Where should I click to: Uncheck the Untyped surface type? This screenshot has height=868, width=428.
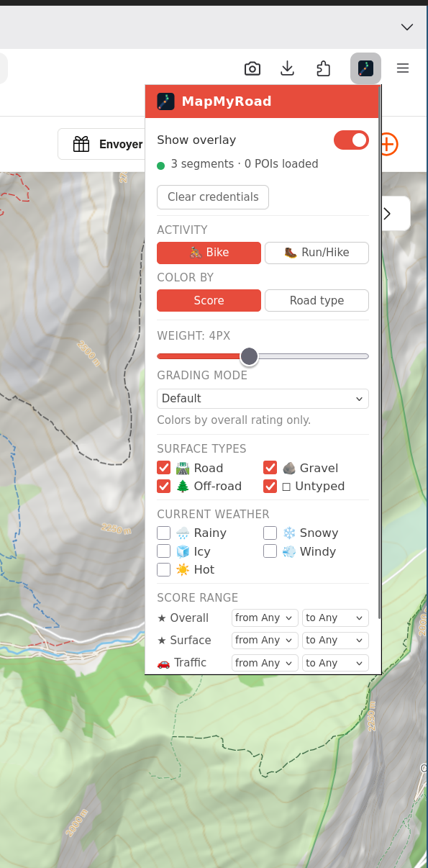point(270,486)
